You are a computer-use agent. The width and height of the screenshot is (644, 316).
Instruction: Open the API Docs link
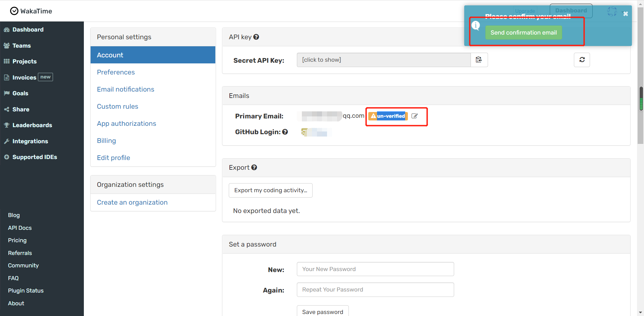click(x=20, y=228)
